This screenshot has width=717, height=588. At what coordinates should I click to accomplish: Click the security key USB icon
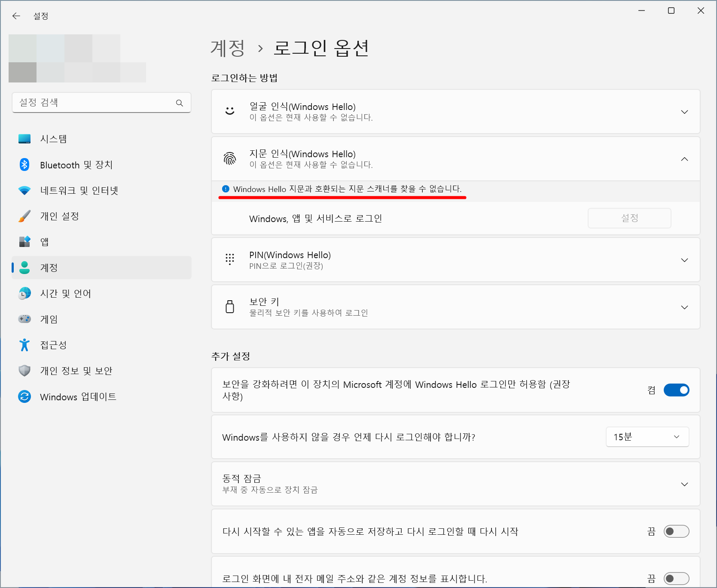230,307
